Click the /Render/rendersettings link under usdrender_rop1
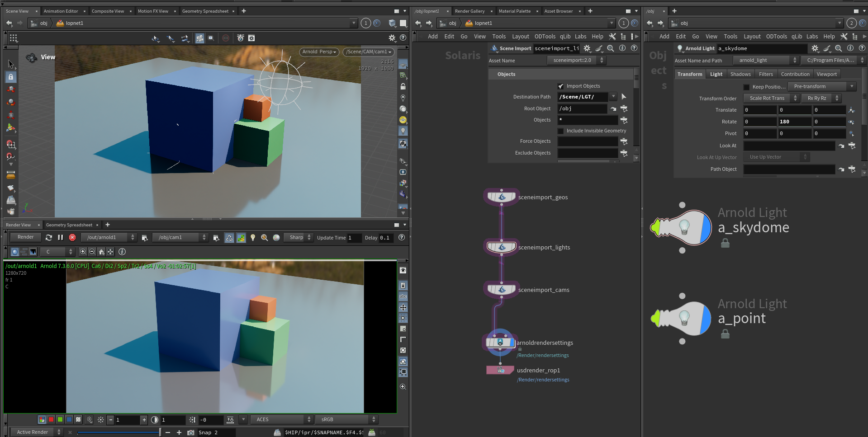 pos(543,380)
